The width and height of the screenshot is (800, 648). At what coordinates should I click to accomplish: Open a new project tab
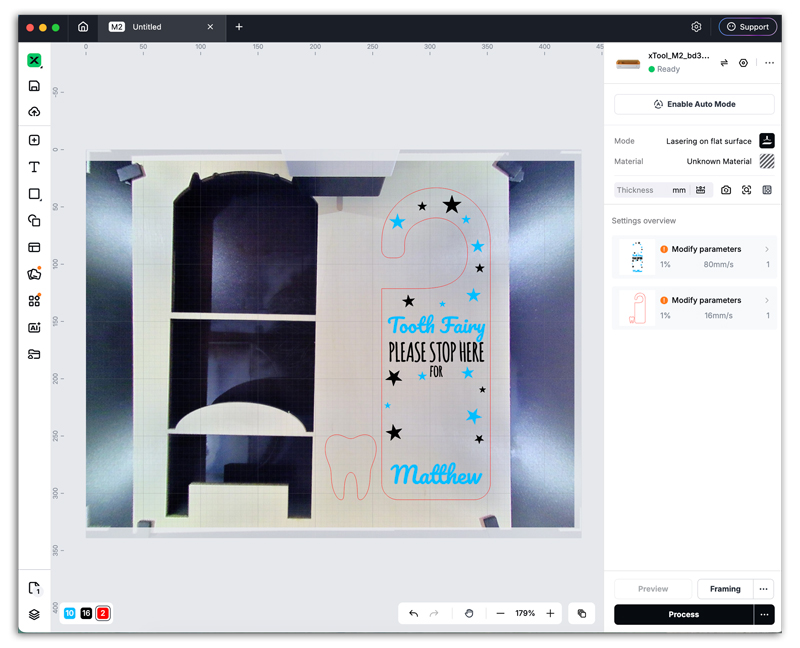[x=239, y=27]
